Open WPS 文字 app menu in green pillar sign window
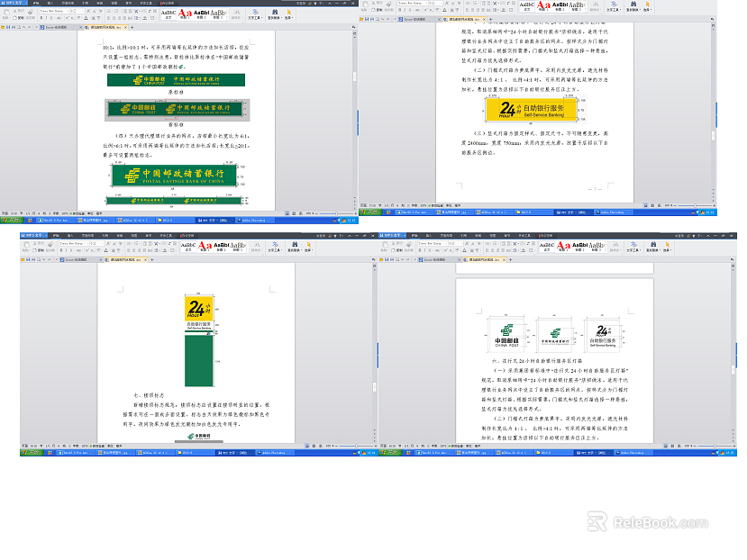Viewport: 747px width, 560px height. (x=33, y=235)
